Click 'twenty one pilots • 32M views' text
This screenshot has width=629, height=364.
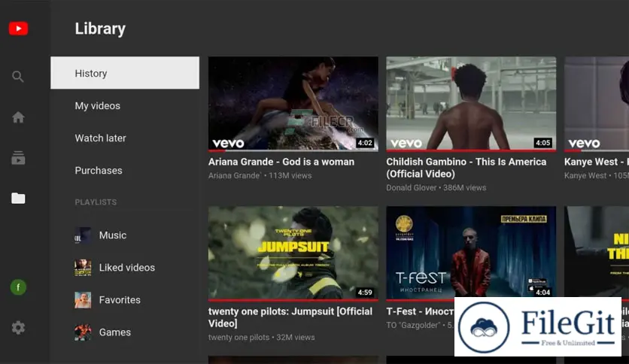[x=261, y=337]
